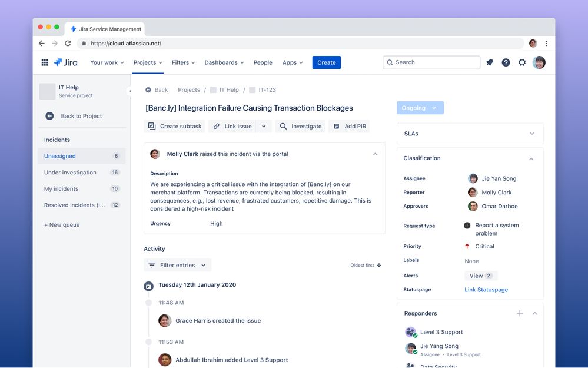Open the Filter entries dropdown

[x=177, y=265]
